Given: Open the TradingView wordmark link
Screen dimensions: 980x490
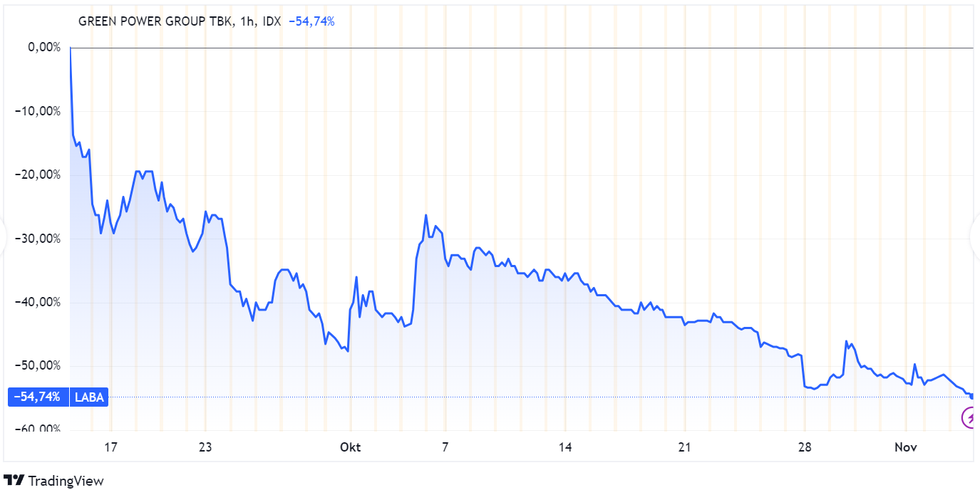Looking at the screenshot, I should (66, 481).
